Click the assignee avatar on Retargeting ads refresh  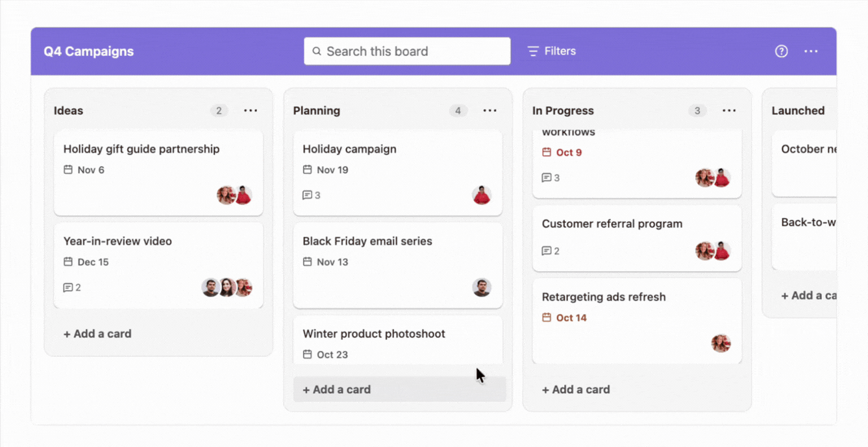point(721,343)
